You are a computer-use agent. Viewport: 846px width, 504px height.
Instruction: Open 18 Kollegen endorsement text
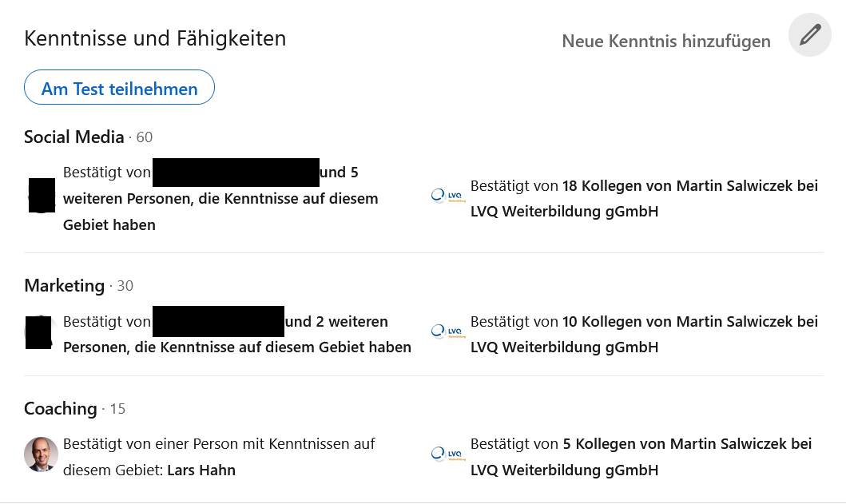644,199
